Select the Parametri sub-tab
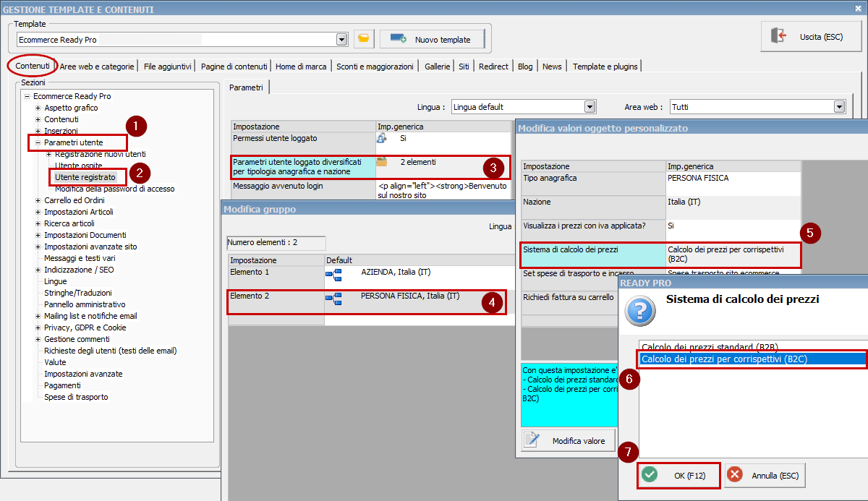Screen dimensions: 868x501 246,87
